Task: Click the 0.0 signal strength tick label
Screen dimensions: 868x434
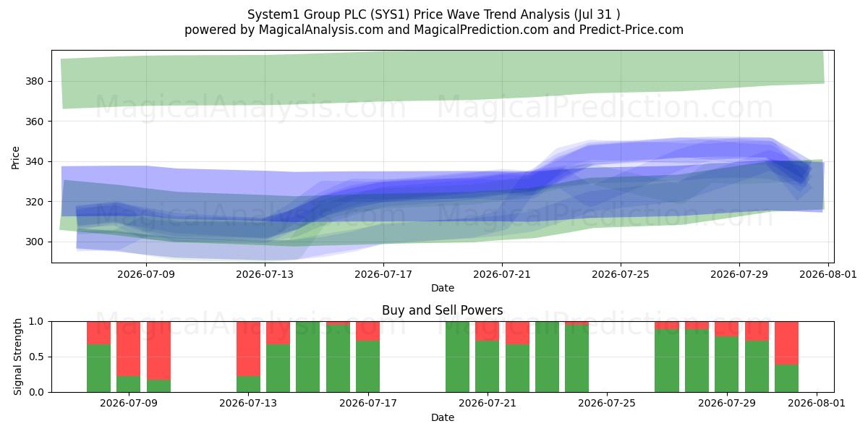Action: click(38, 392)
